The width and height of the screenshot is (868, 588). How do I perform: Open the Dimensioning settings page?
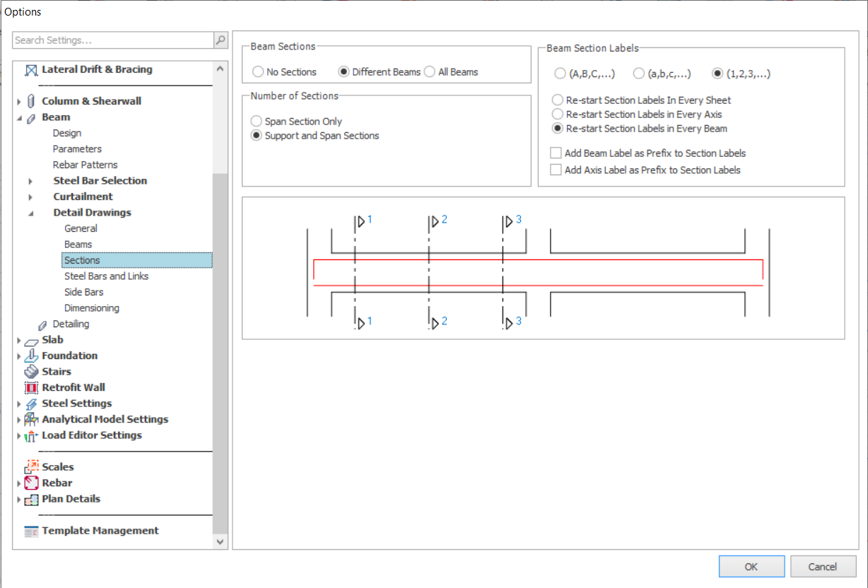(x=91, y=308)
